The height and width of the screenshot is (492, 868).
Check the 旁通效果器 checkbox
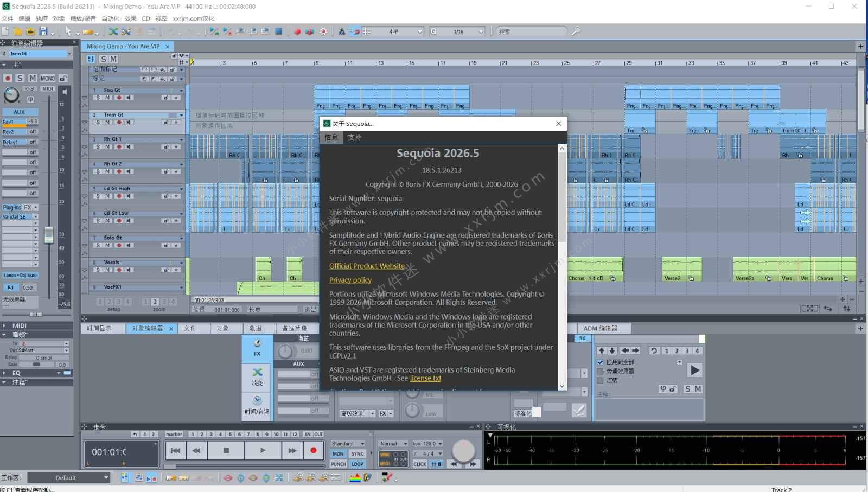click(601, 372)
